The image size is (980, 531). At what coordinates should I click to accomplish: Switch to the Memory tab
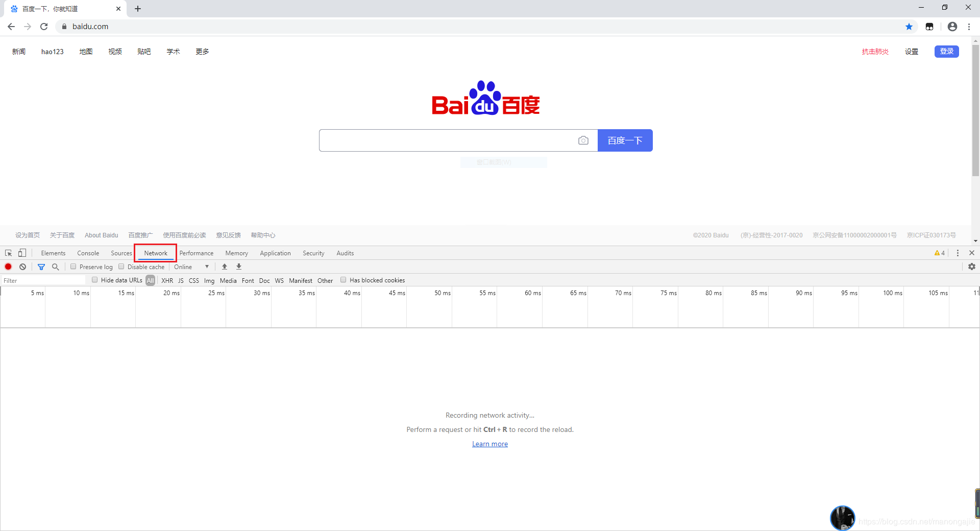pyautogui.click(x=237, y=253)
